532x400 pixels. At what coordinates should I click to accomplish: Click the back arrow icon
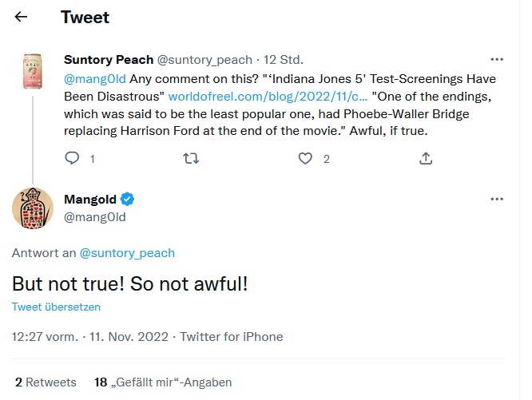[x=21, y=17]
